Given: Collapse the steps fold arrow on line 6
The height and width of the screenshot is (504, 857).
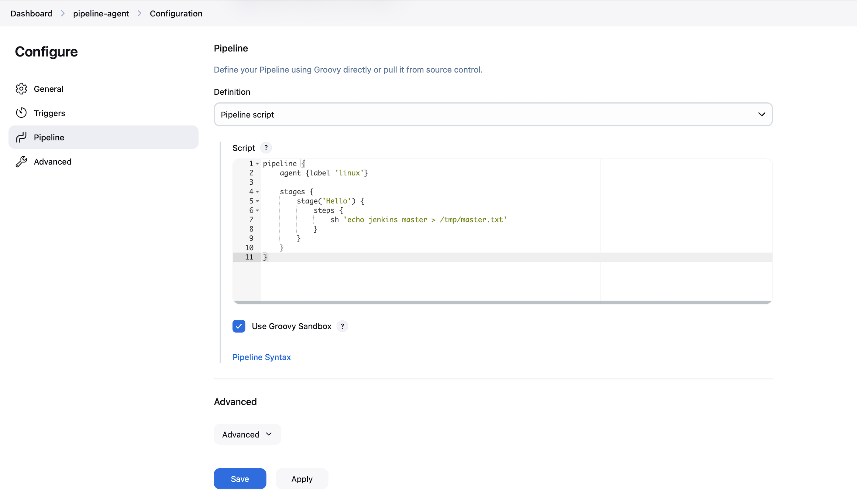Looking at the screenshot, I should click(x=257, y=210).
